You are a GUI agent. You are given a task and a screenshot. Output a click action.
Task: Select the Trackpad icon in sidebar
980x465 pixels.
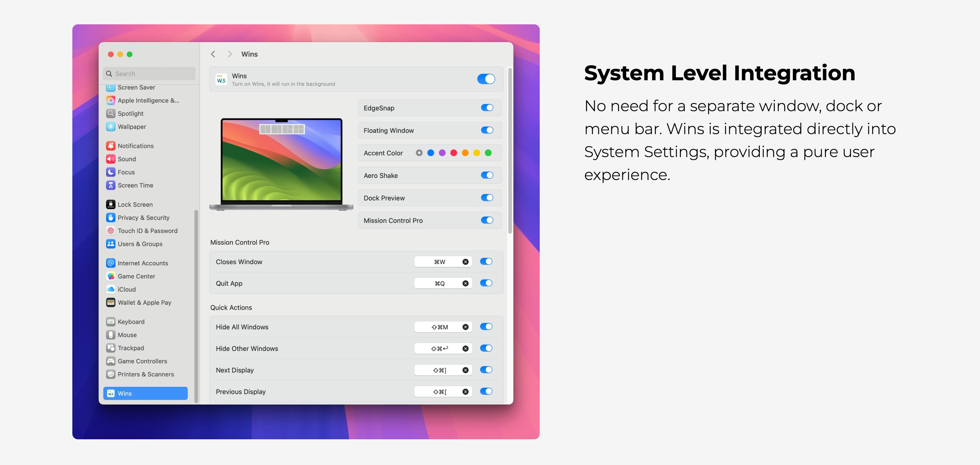(111, 348)
